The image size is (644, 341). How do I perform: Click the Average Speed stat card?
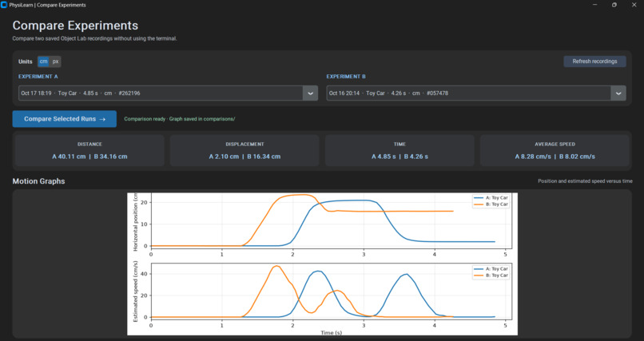pyautogui.click(x=555, y=151)
